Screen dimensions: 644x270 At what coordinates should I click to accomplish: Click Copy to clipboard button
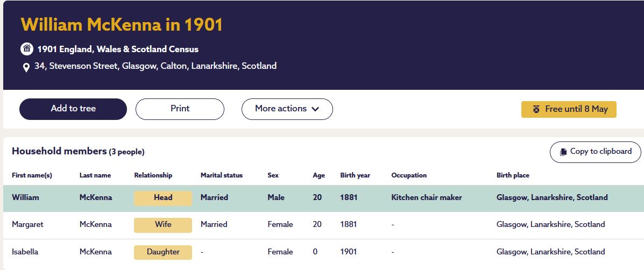[595, 152]
